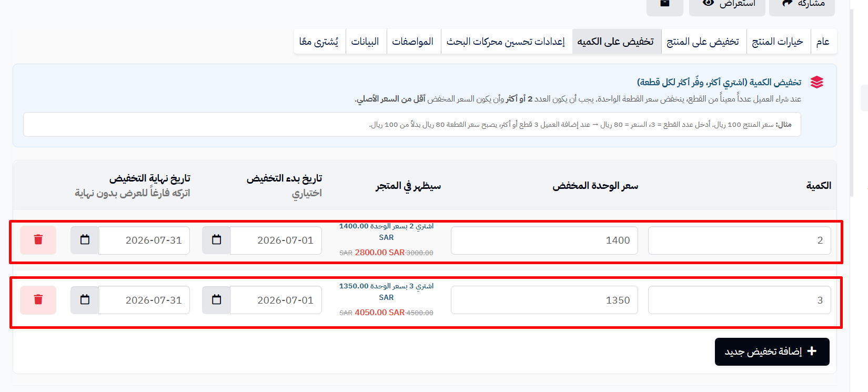The width and height of the screenshot is (868, 392).
Task: Delete the 2-quantity discount row
Action: click(38, 240)
